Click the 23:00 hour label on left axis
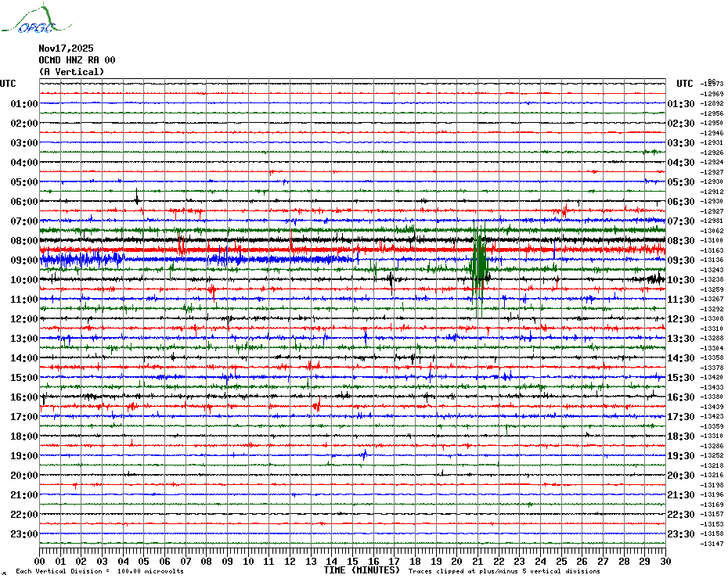Image resolution: width=728 pixels, height=582 pixels. pos(24,534)
